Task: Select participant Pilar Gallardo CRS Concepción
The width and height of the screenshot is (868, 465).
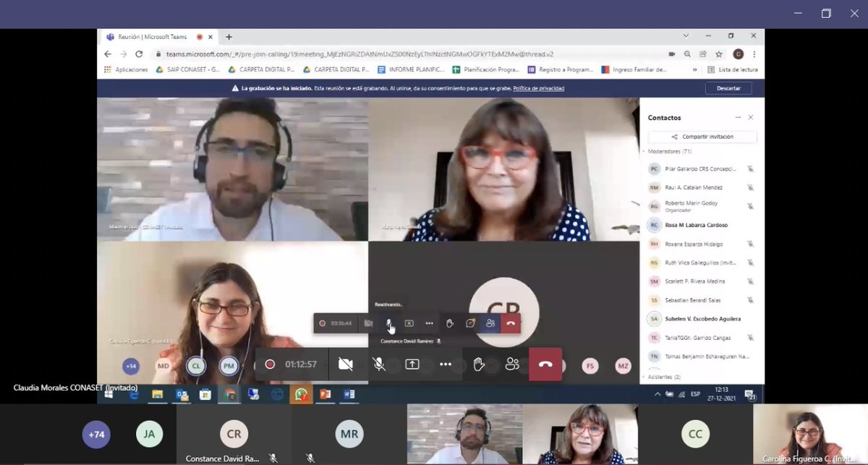Action: tap(701, 168)
